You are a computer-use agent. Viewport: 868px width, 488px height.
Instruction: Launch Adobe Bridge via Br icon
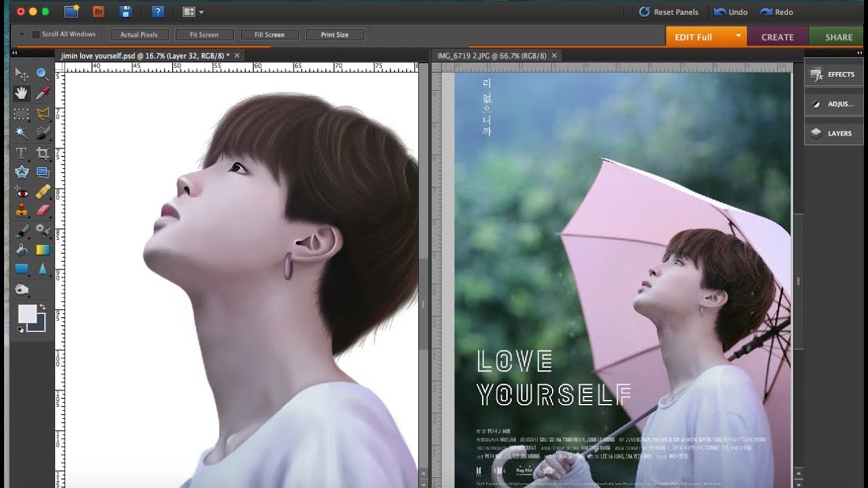coord(98,12)
